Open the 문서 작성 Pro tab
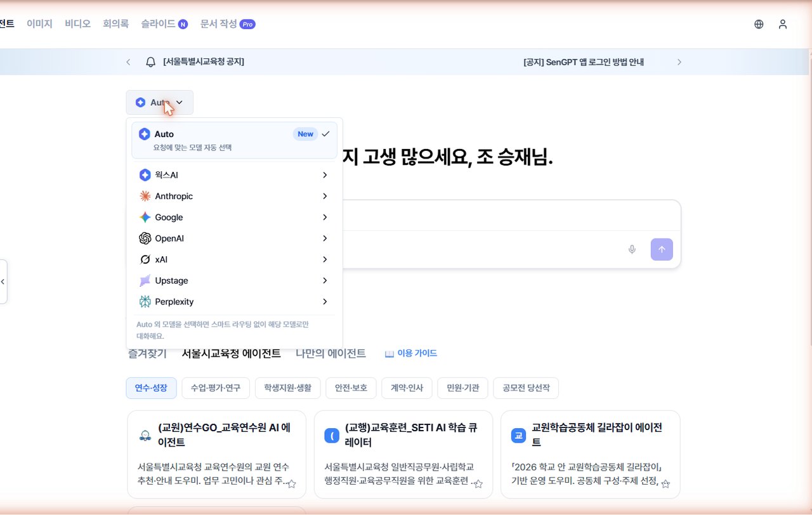812x515 pixels. tap(228, 24)
